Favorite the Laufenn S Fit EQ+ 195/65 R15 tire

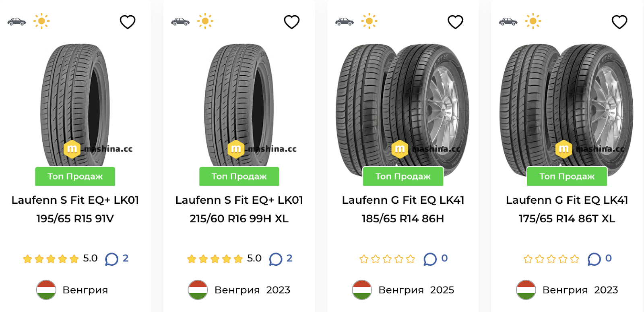tap(128, 22)
